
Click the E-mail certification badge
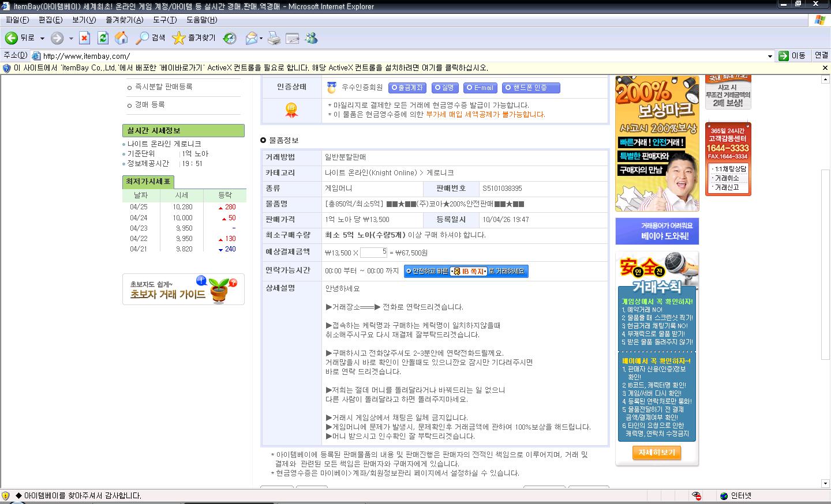pos(480,88)
